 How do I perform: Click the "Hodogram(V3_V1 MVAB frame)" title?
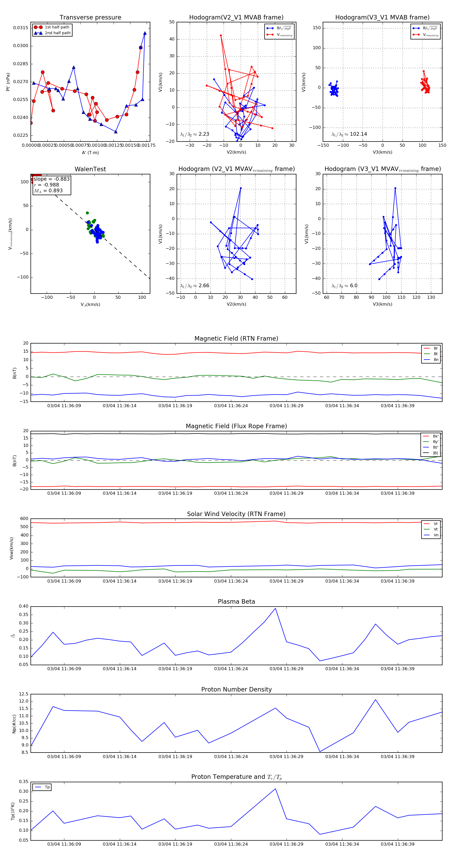(x=382, y=18)
